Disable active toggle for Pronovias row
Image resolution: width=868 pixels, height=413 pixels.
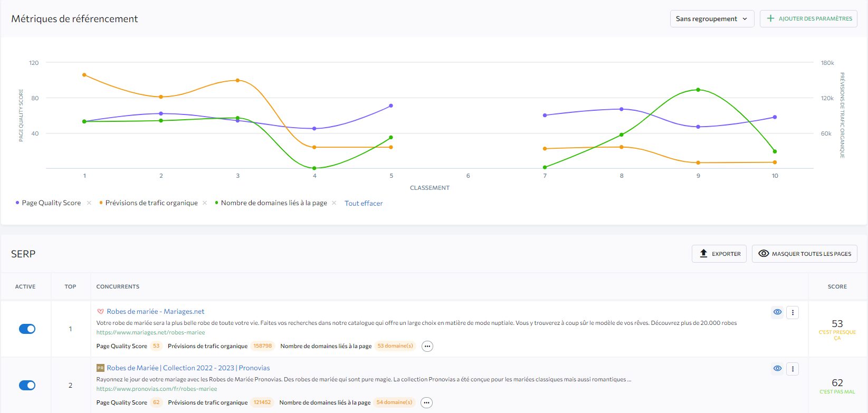point(27,386)
